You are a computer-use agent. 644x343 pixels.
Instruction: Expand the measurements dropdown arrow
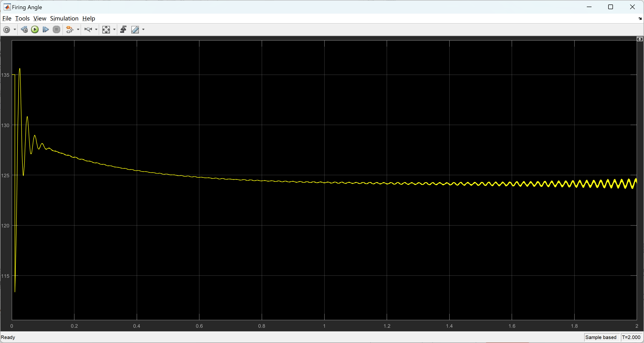(144, 30)
